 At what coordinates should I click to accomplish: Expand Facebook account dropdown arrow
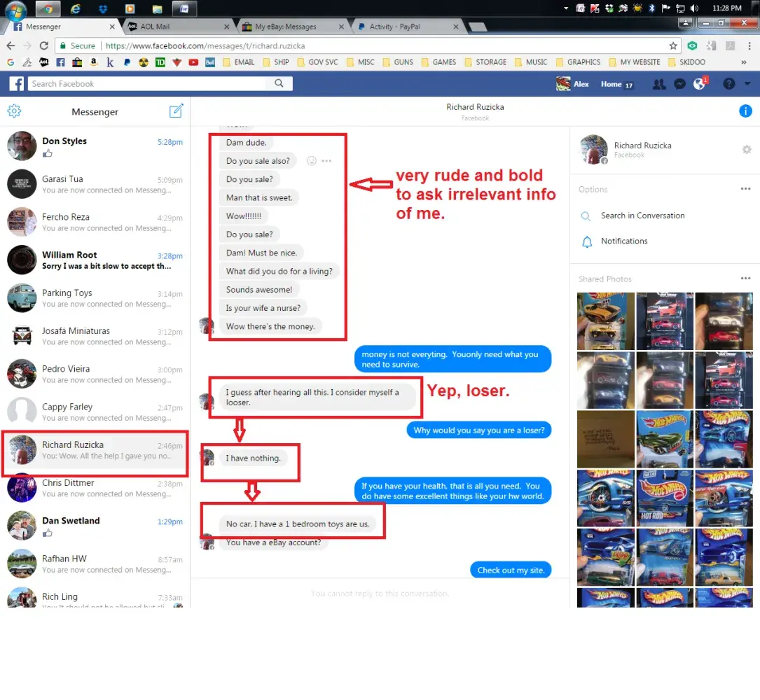747,84
